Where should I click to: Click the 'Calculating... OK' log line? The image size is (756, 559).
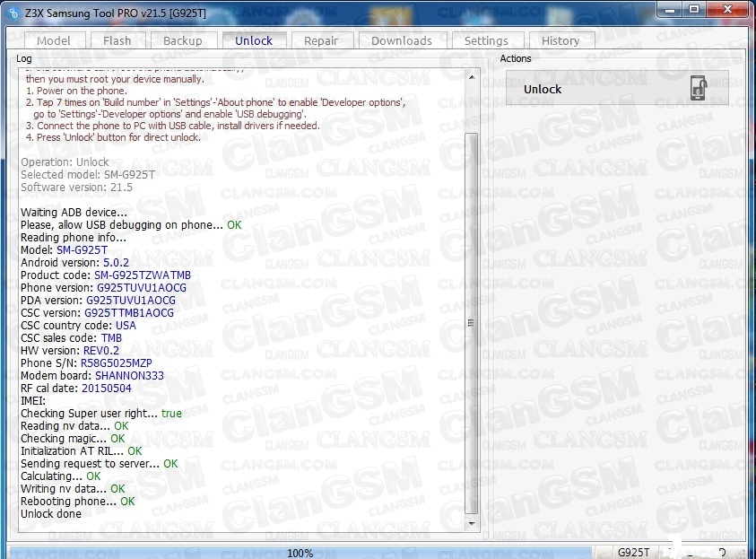61,476
